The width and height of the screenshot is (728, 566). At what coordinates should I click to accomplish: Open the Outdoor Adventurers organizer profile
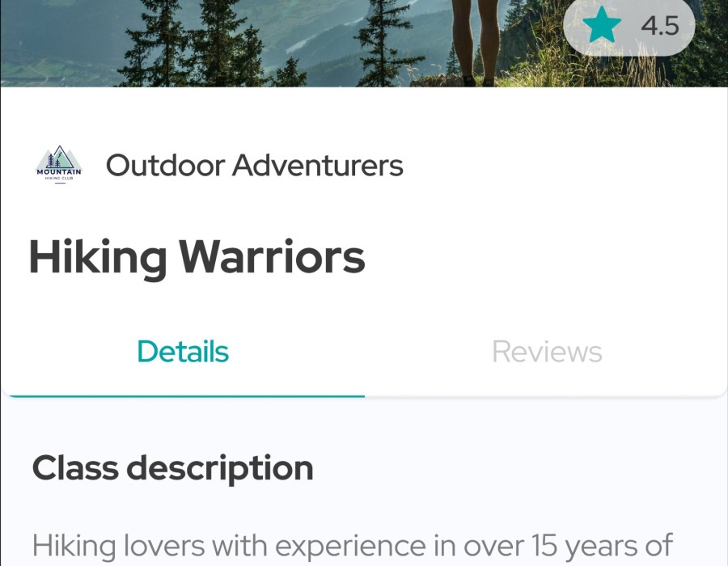tap(255, 165)
